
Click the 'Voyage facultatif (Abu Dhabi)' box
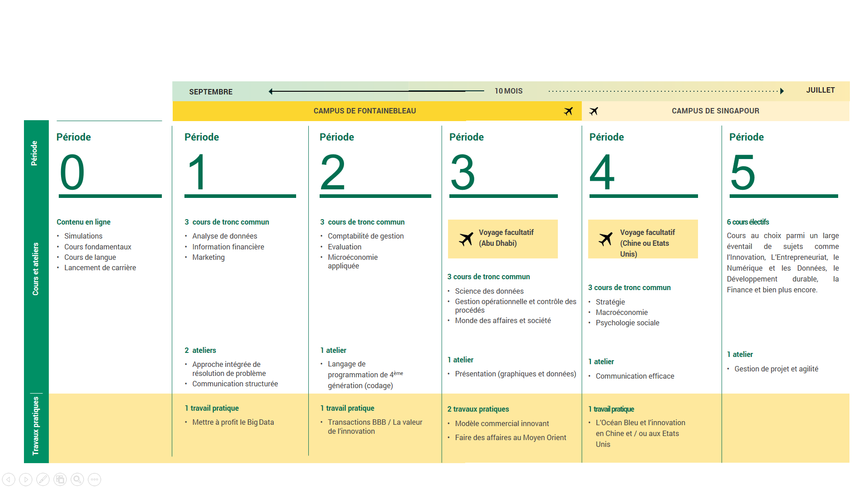coord(503,239)
